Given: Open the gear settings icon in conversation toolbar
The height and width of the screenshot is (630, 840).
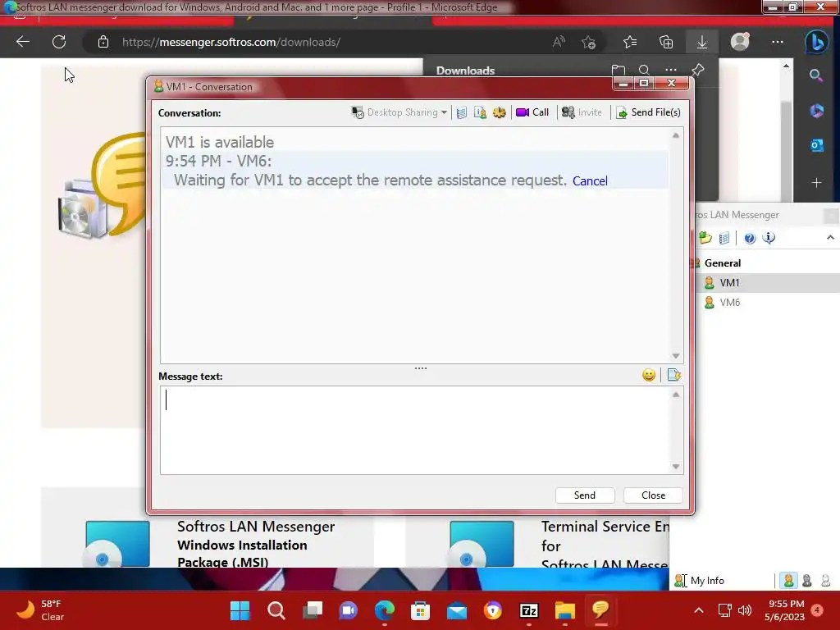Looking at the screenshot, I should click(500, 112).
